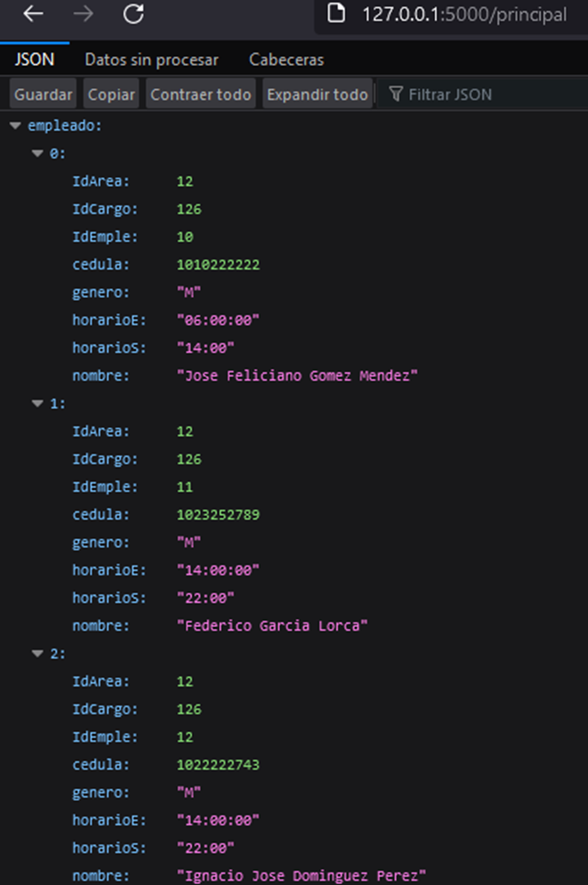Image resolution: width=588 pixels, height=885 pixels.
Task: Open the Cabeceras tab
Action: coord(286,60)
